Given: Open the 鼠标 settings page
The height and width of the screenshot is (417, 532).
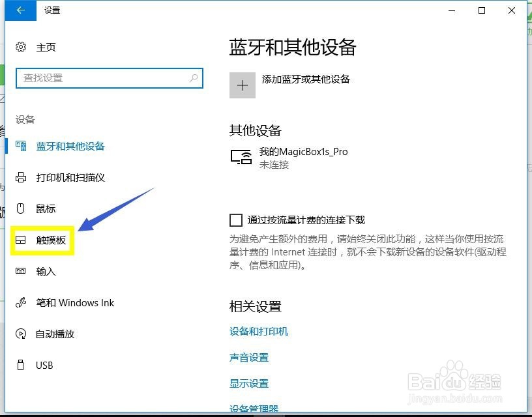Looking at the screenshot, I should tap(44, 208).
